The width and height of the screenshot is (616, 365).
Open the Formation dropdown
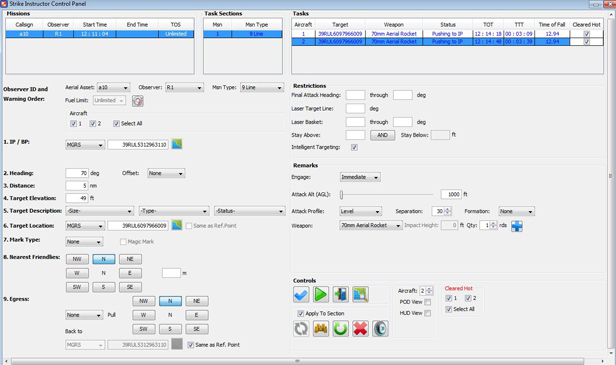pyautogui.click(x=516, y=211)
